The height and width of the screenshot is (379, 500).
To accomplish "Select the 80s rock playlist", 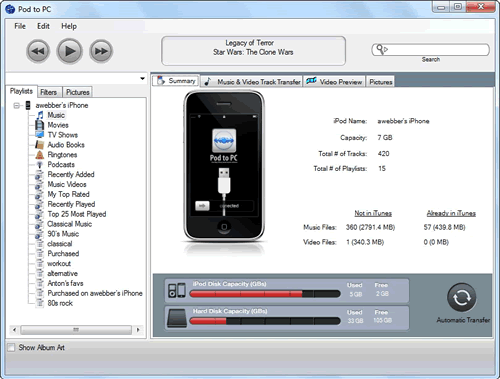I will click(60, 303).
